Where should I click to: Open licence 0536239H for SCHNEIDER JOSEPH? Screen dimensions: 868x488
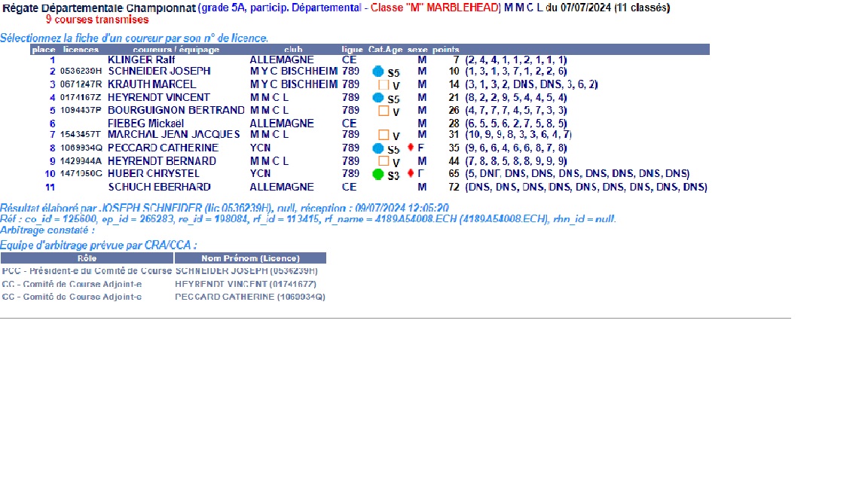81,72
